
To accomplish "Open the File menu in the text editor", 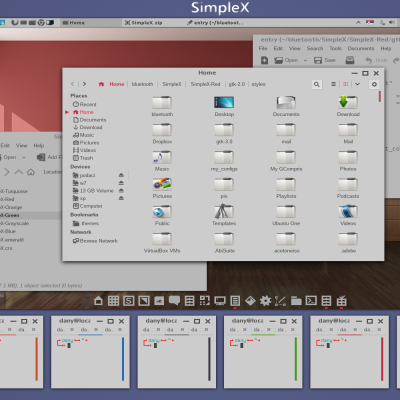I will point(263,48).
